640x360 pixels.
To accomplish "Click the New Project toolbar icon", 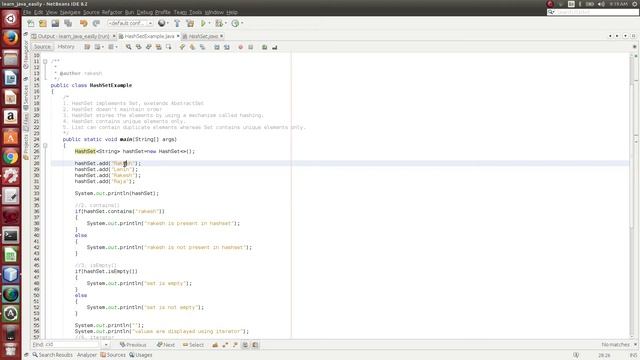I will pos(43,23).
